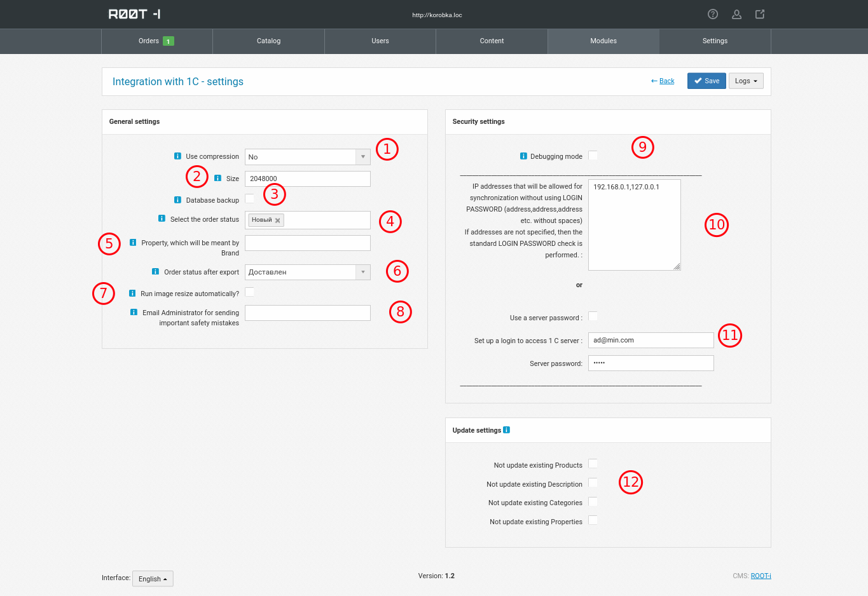Click info icon next to Order status after export

pos(155,271)
